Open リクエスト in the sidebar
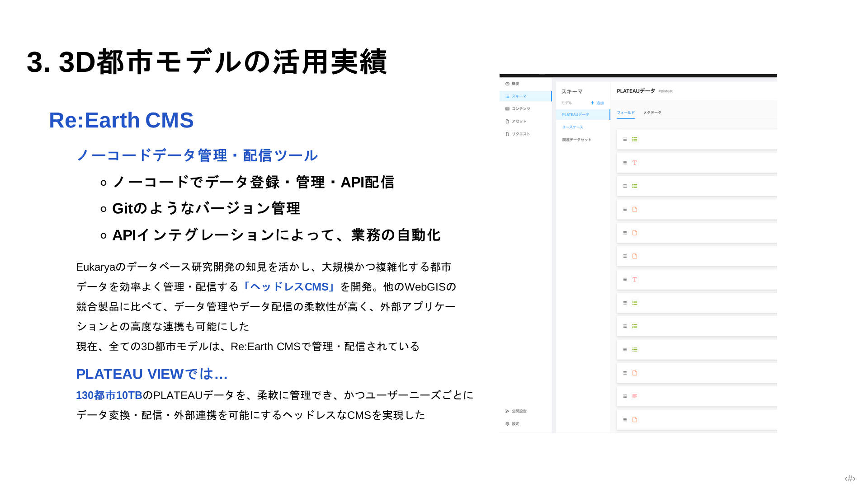Image resolution: width=868 pixels, height=488 pixels. point(518,134)
